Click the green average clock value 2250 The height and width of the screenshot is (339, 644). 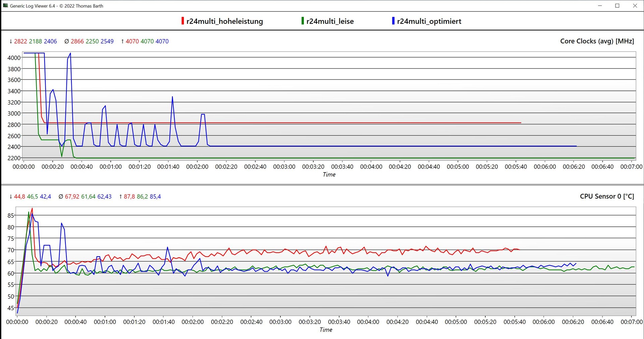(92, 42)
